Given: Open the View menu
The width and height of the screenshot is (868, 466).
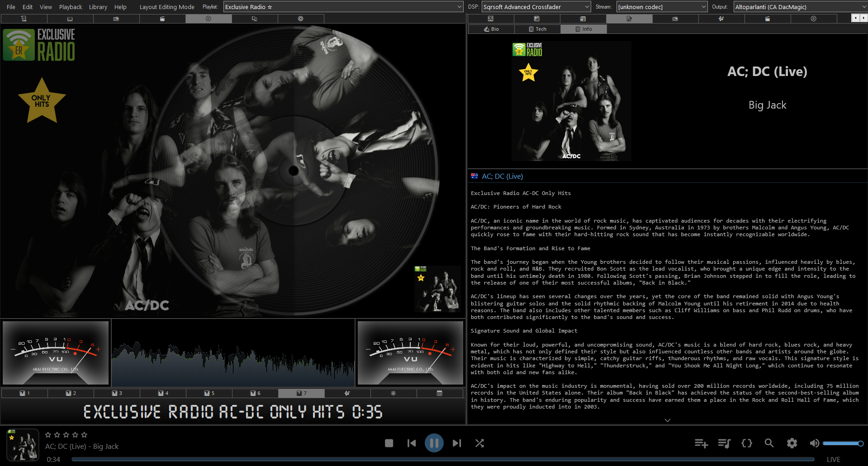Looking at the screenshot, I should [46, 7].
